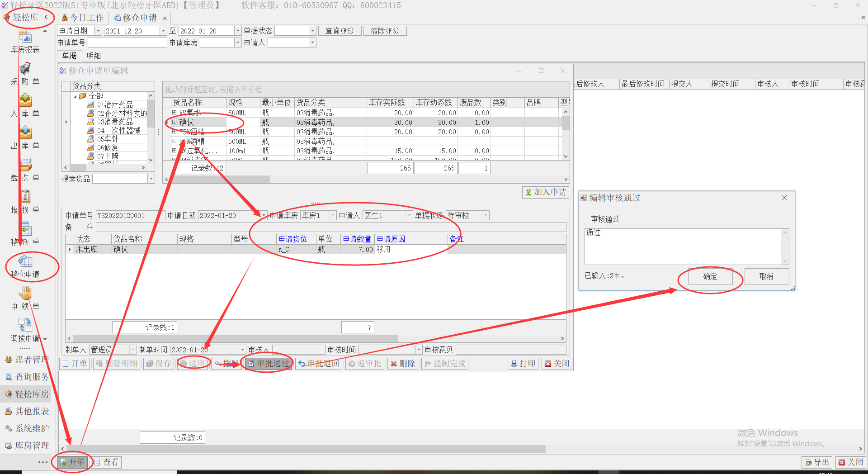This screenshot has width=868, height=474.
Task: Open the 移仓单 sidebar icon
Action: tap(25, 229)
